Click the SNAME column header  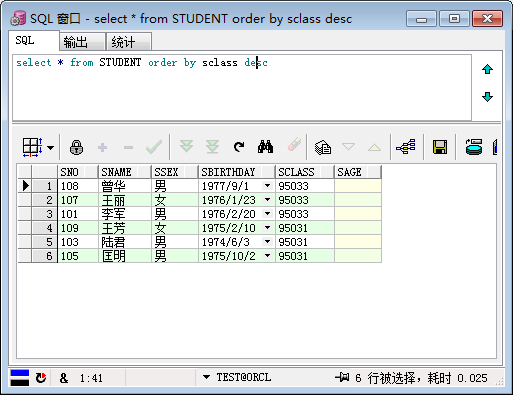pos(124,172)
